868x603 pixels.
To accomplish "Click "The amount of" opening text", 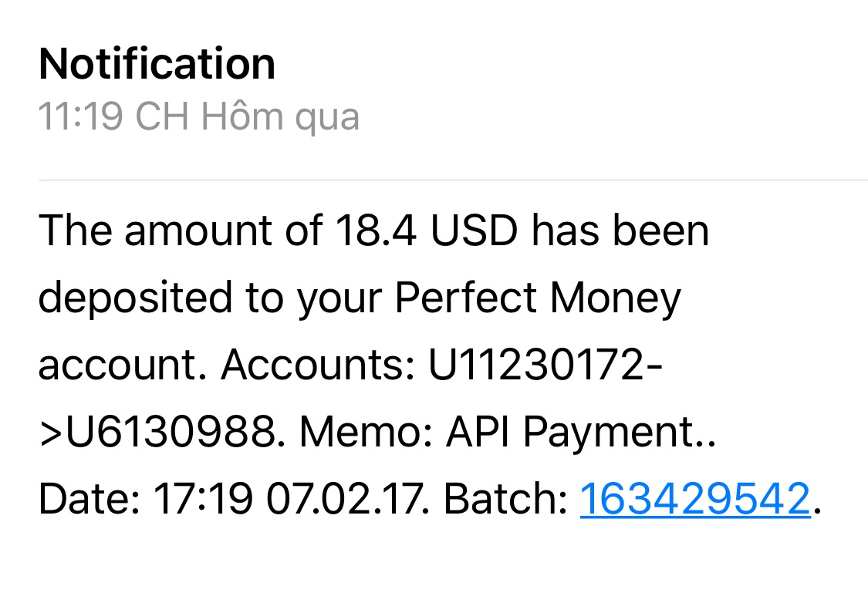I will [180, 231].
